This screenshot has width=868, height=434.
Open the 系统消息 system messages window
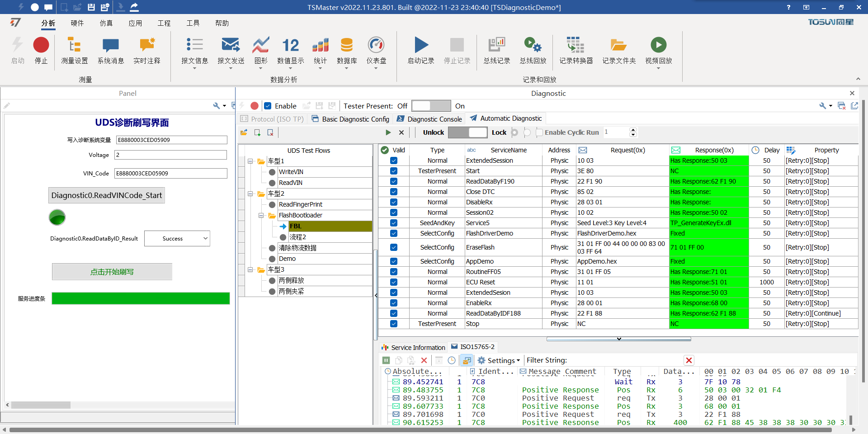tap(111, 45)
